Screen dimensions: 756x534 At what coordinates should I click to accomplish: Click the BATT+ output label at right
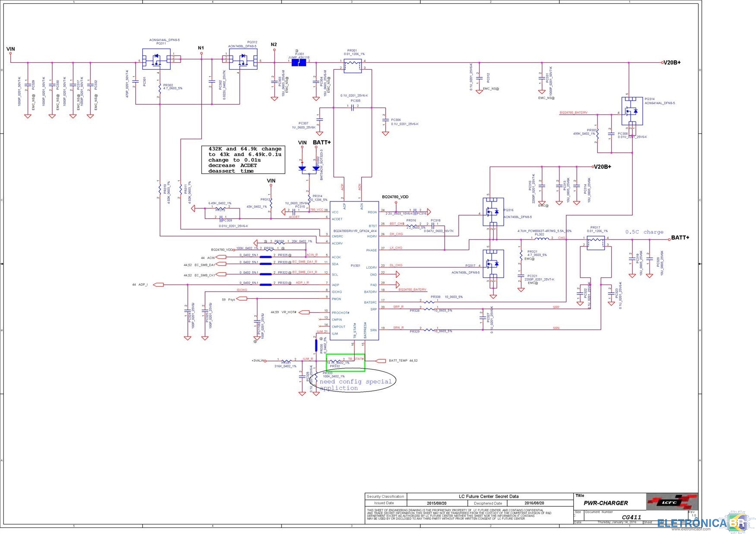[x=680, y=238]
